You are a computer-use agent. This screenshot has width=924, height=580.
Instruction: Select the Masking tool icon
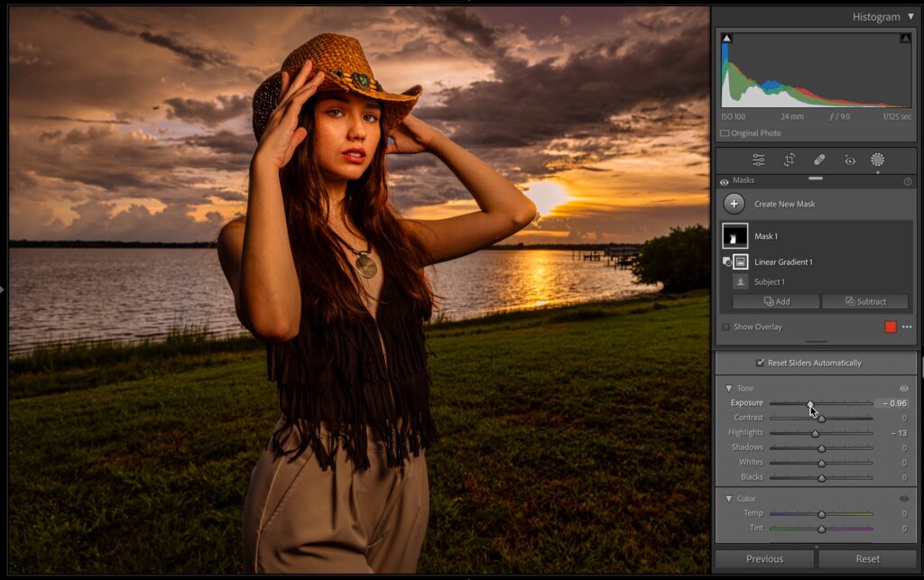pos(877,160)
